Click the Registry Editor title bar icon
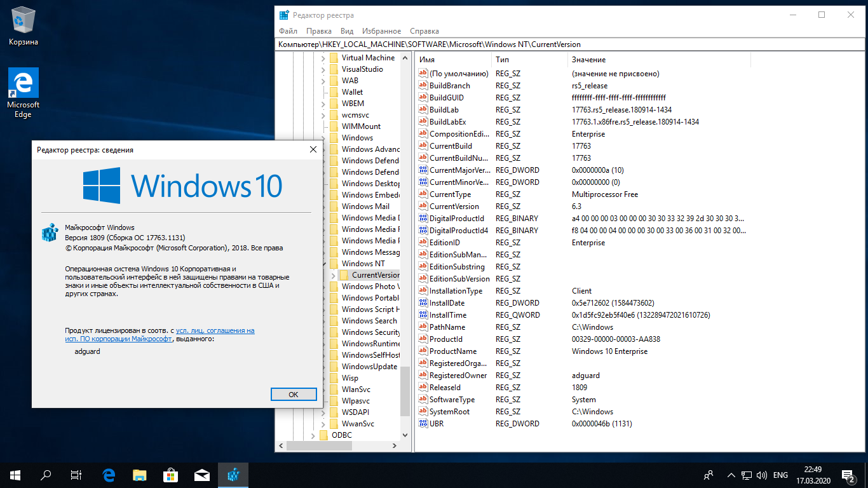Screen dimensions: 868x488 [284, 15]
